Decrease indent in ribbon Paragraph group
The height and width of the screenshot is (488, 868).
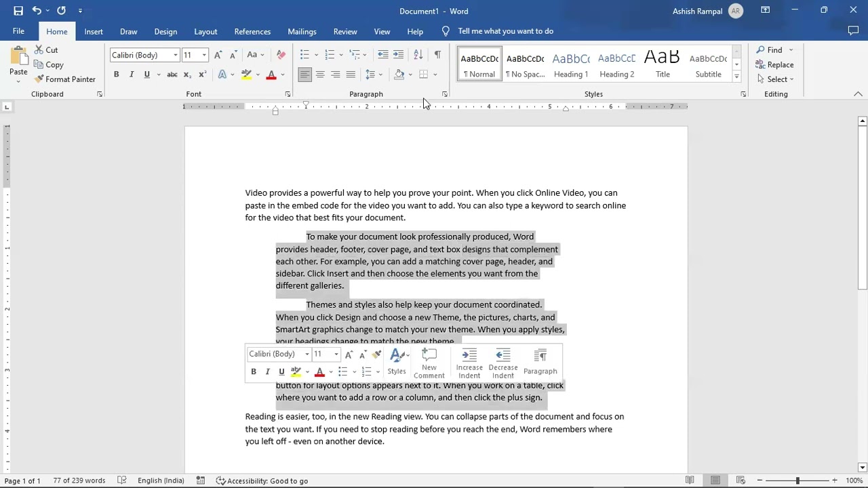click(x=383, y=55)
